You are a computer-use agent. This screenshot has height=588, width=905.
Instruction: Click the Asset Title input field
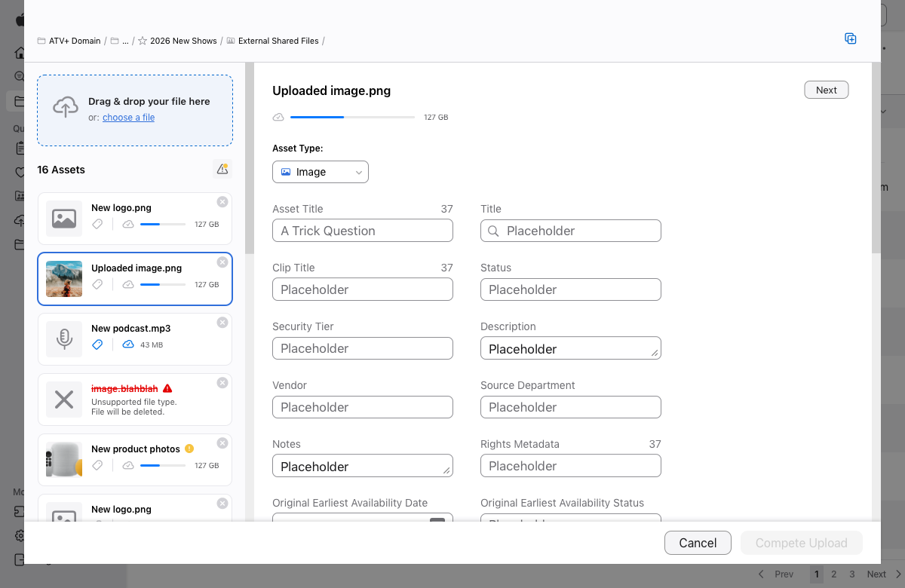click(362, 231)
